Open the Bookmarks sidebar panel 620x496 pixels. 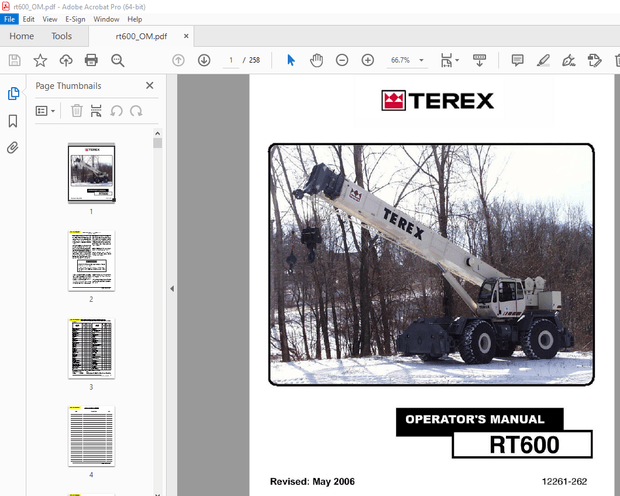[x=13, y=121]
